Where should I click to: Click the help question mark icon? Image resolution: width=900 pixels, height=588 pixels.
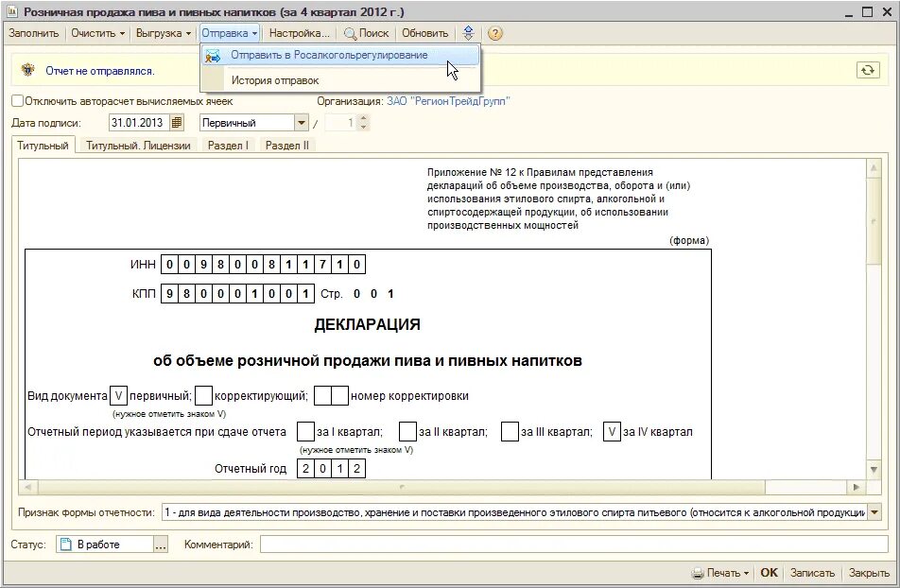click(494, 33)
